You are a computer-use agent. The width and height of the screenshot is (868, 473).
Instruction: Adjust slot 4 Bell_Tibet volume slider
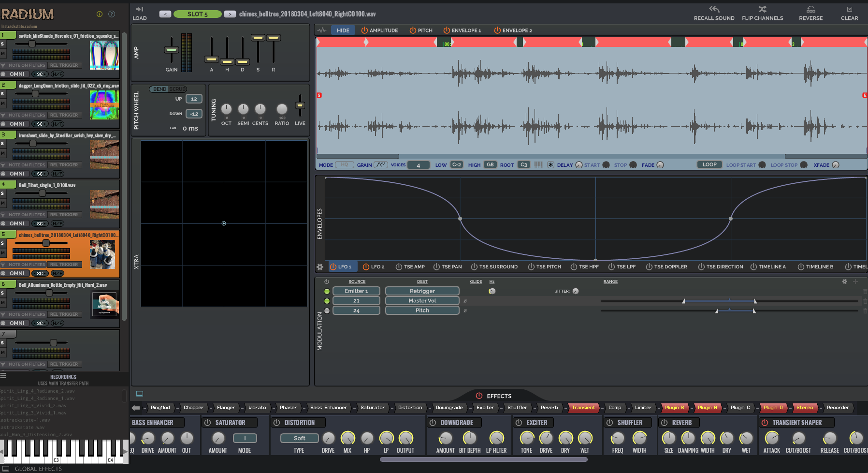42,193
